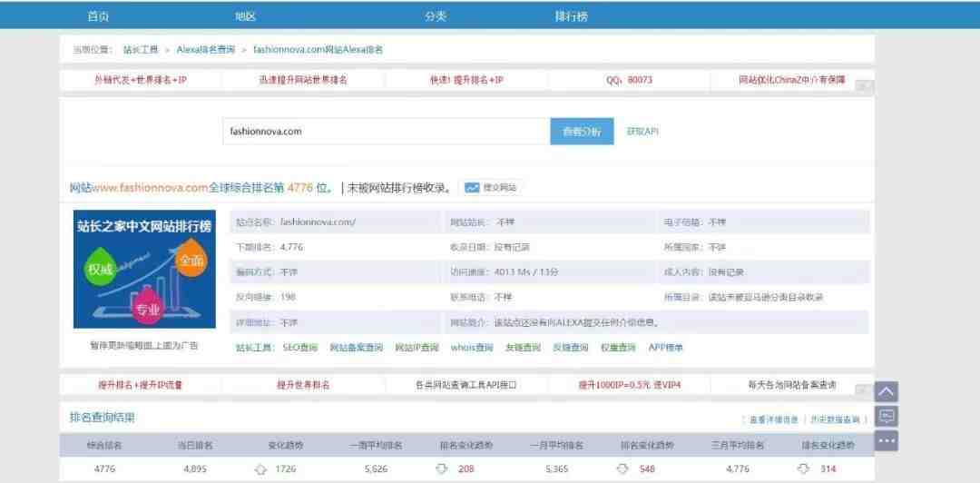The image size is (980, 483).
Task: Click ad link 迅速提升网站世界排名
Action: [x=304, y=81]
